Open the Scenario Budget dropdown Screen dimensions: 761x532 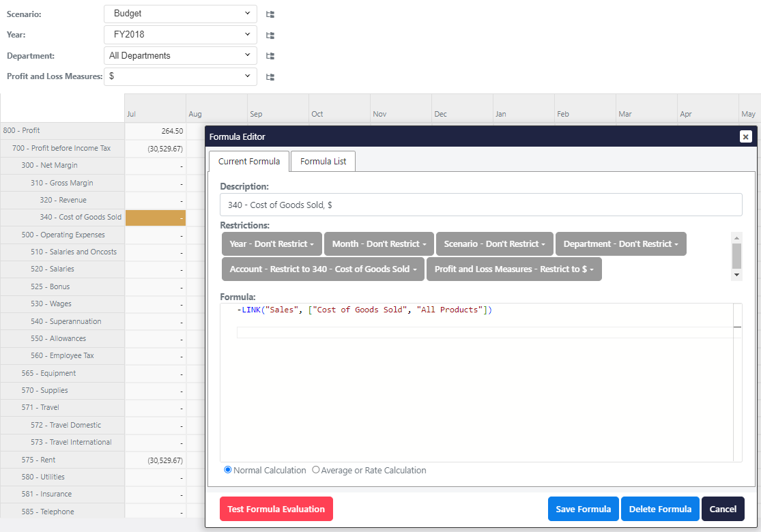180,14
